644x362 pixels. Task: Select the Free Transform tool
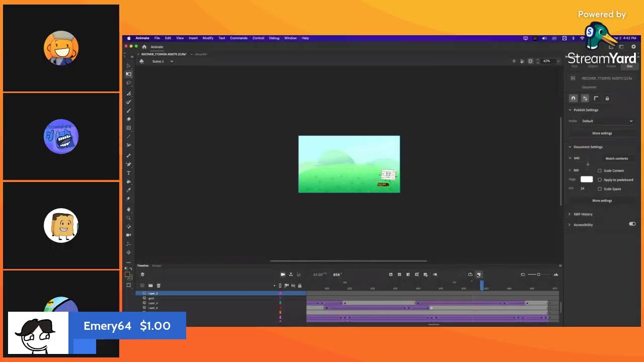pyautogui.click(x=128, y=74)
